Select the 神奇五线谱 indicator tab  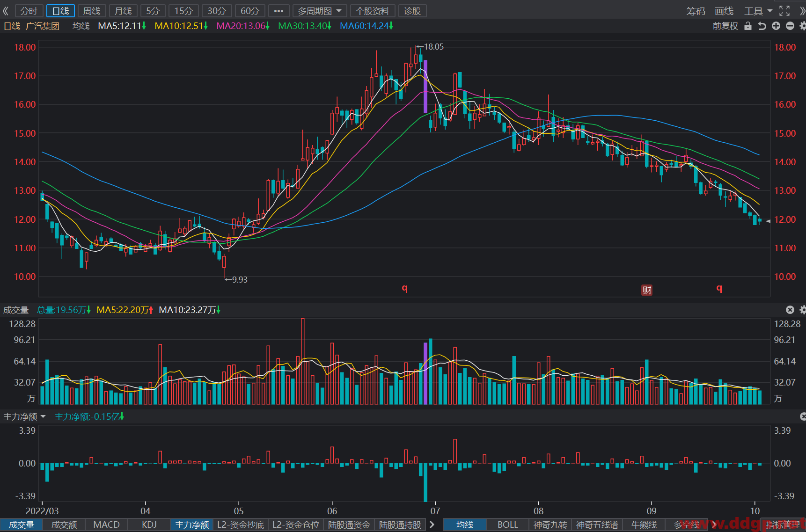point(597,525)
